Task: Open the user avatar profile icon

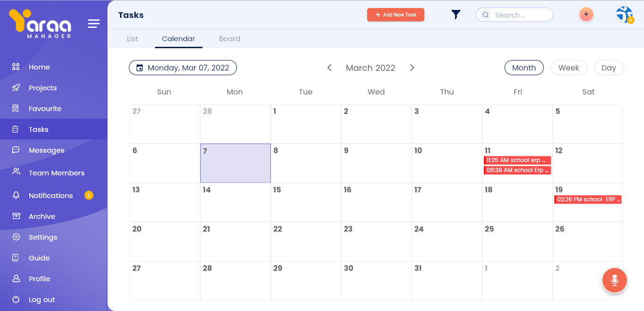Action: [624, 15]
